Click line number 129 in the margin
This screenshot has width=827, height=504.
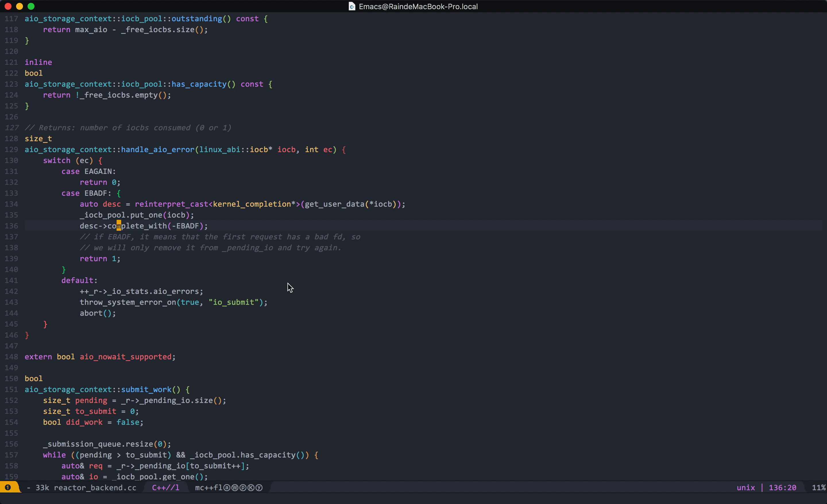click(x=11, y=149)
